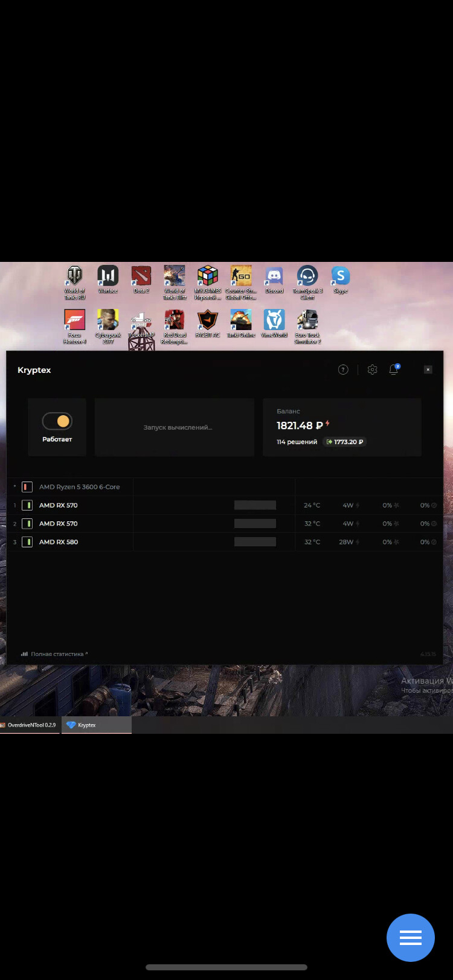This screenshot has width=453, height=980.
Task: Toggle the AMD Ryzen 5 3600 device indicator
Action: click(x=27, y=486)
